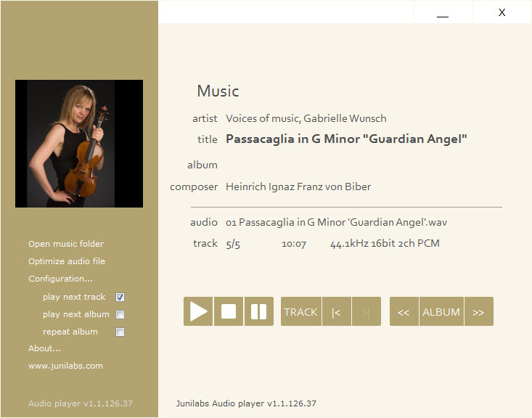Click the ALBUM button

coord(441,311)
